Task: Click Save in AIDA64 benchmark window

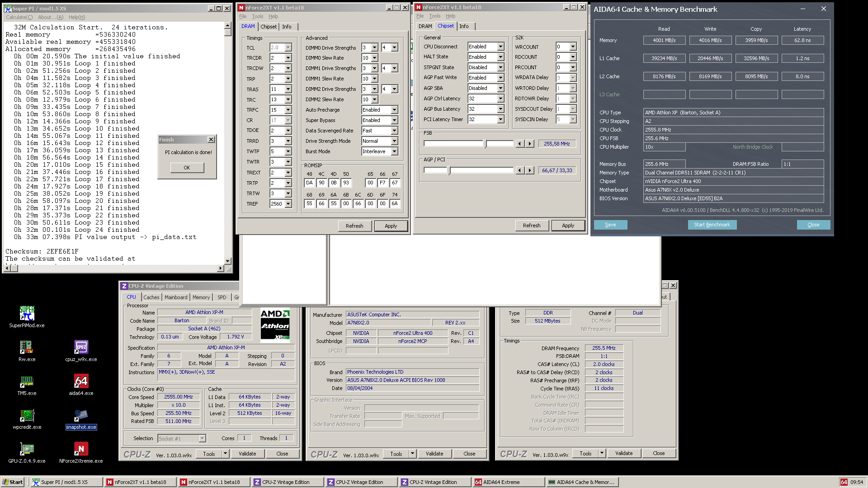Action: click(610, 225)
